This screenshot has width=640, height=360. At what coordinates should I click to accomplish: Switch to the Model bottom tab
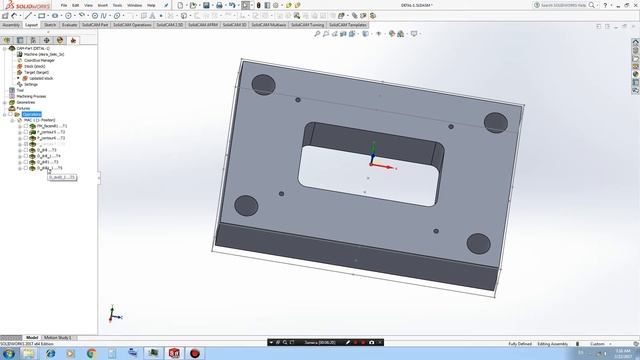point(31,338)
